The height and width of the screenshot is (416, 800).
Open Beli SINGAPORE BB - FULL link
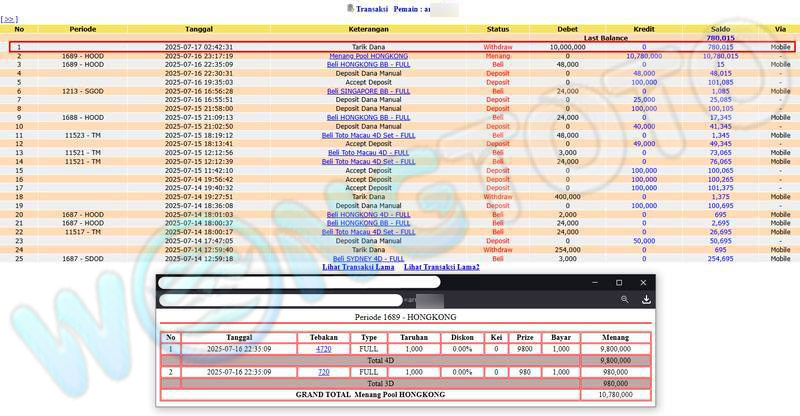[x=369, y=91]
